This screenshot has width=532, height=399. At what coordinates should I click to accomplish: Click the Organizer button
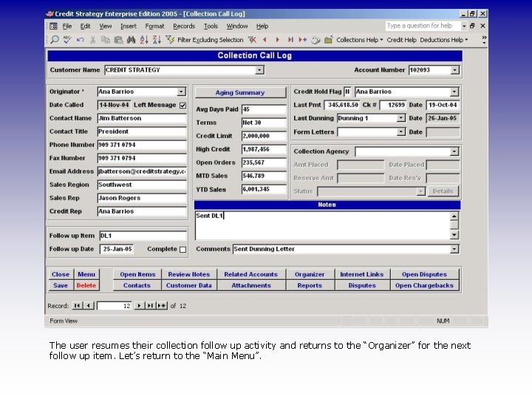310,274
